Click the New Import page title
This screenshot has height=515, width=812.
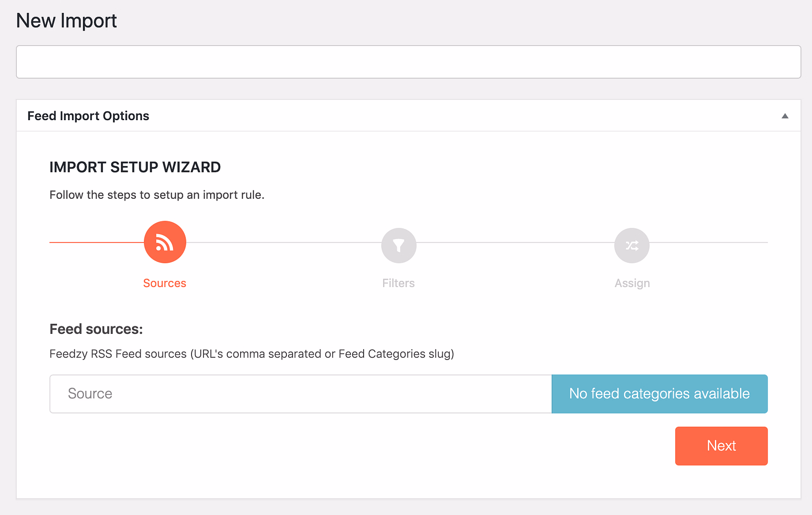66,21
